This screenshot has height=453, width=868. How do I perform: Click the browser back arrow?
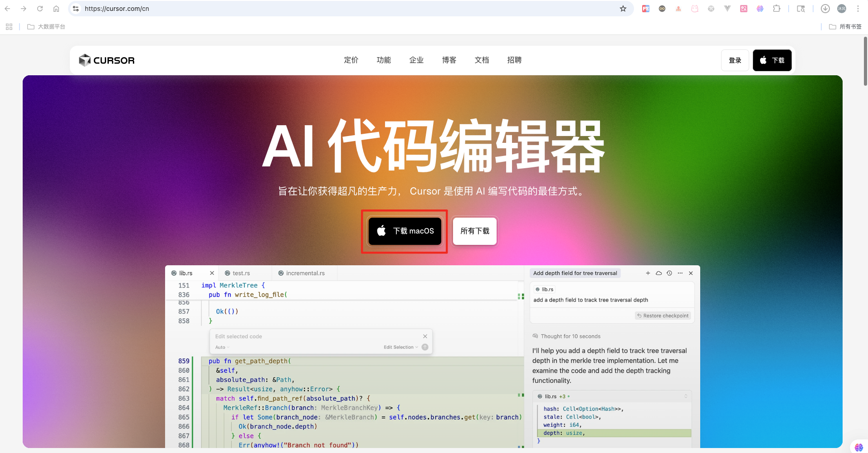point(8,9)
